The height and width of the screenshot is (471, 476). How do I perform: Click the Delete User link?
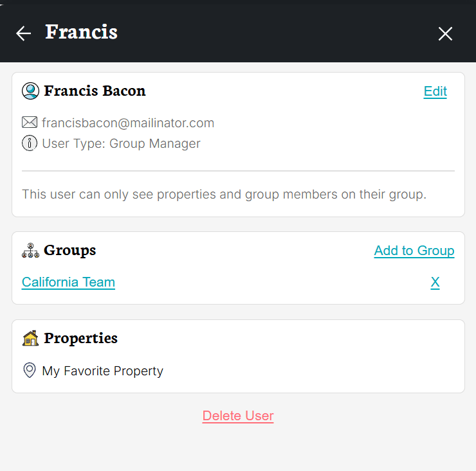coord(238,416)
